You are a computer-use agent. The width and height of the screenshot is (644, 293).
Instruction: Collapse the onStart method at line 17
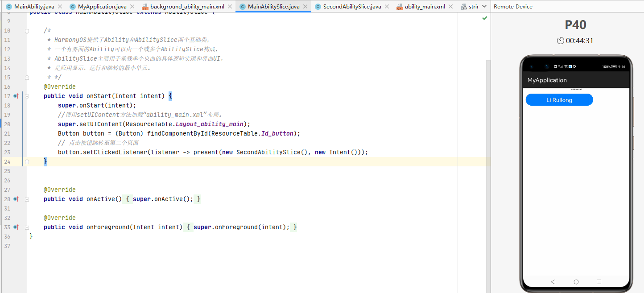27,96
